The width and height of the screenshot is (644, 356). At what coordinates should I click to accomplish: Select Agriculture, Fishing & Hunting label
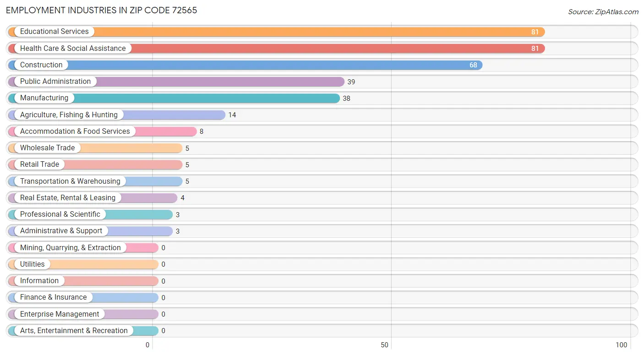tap(69, 115)
